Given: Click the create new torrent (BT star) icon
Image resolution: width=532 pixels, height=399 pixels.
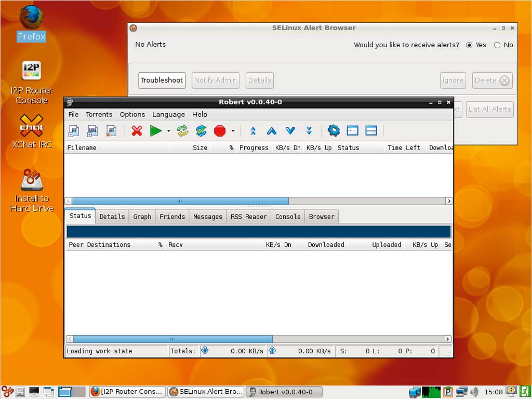Looking at the screenshot, I should [111, 130].
